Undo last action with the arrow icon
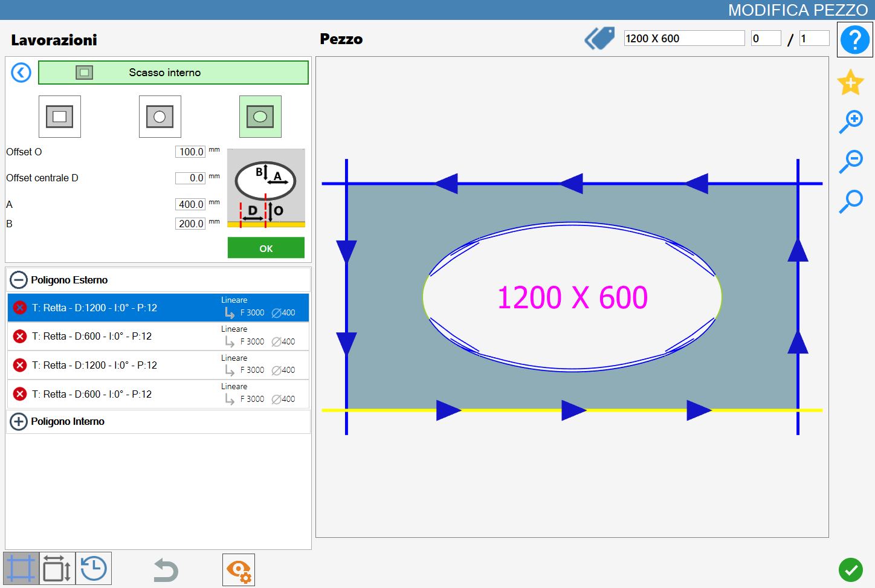The width and height of the screenshot is (875, 588). 166,570
